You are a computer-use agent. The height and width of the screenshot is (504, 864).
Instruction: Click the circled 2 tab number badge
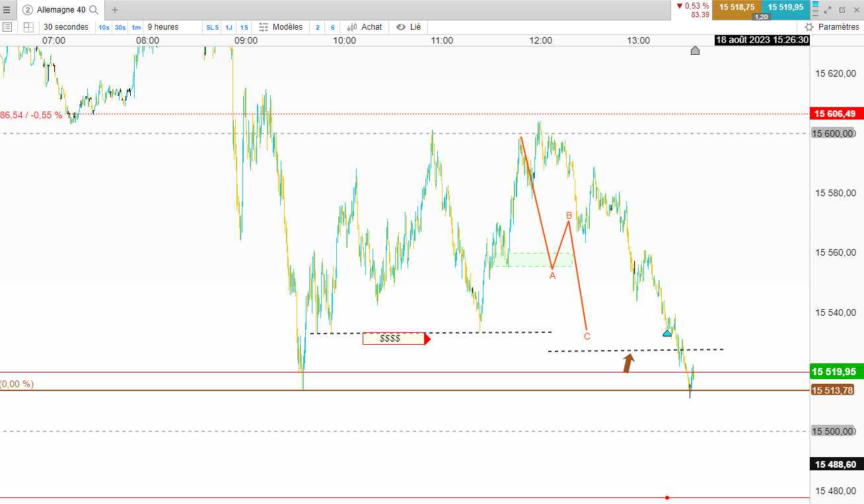[x=28, y=10]
